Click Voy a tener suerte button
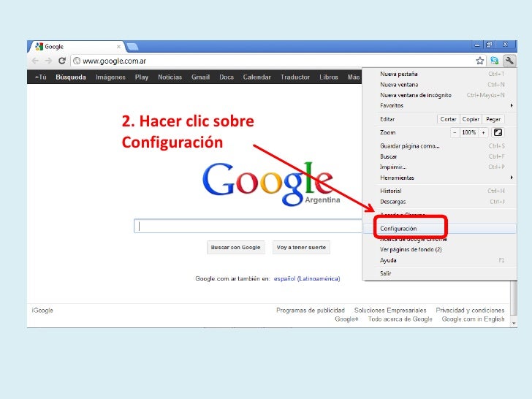The image size is (532, 399). pyautogui.click(x=301, y=247)
